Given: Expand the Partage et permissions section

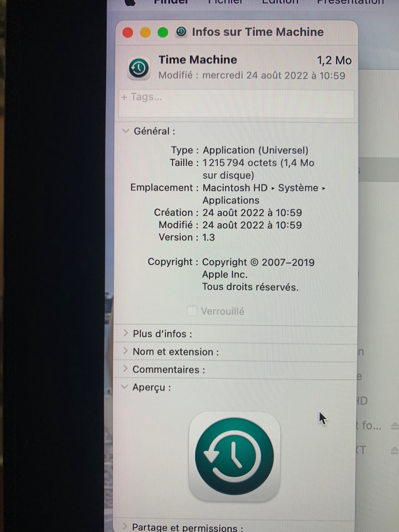Looking at the screenshot, I should 125,526.
